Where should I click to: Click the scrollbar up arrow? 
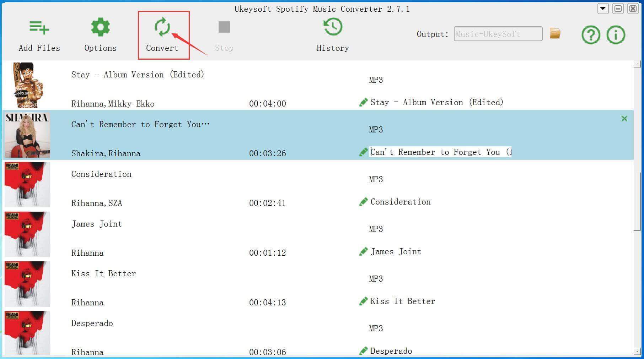point(637,64)
